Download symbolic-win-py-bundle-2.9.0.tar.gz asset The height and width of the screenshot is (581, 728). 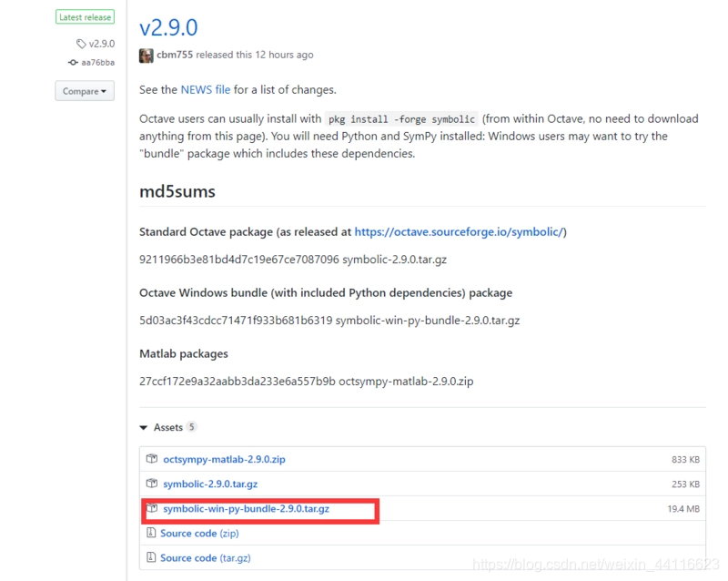[246, 508]
